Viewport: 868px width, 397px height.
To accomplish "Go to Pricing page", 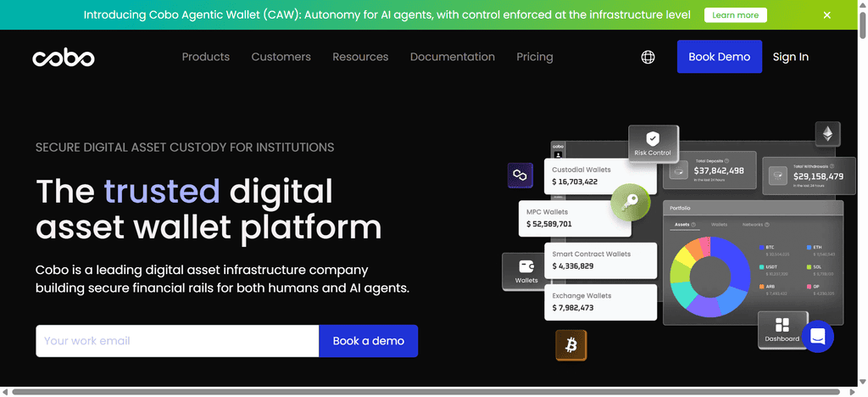I will [x=535, y=57].
